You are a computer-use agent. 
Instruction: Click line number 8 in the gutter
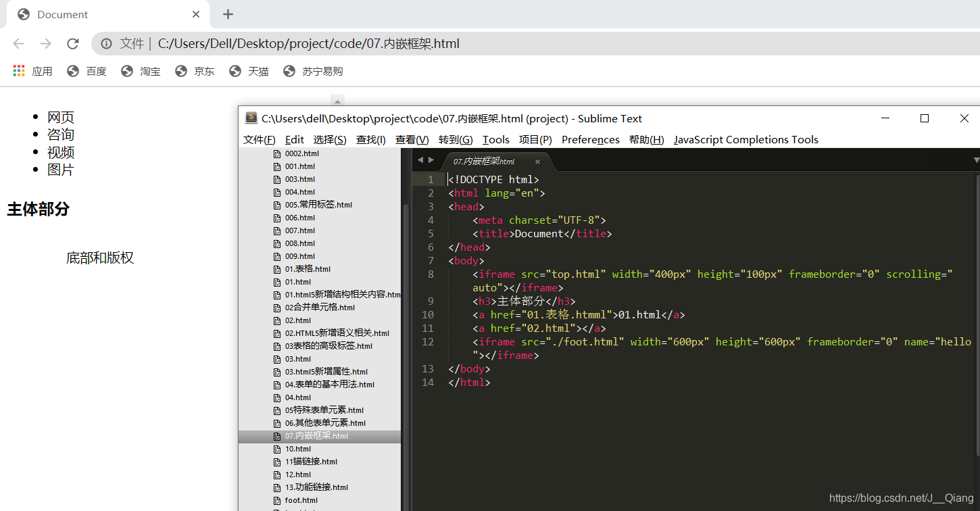click(431, 274)
